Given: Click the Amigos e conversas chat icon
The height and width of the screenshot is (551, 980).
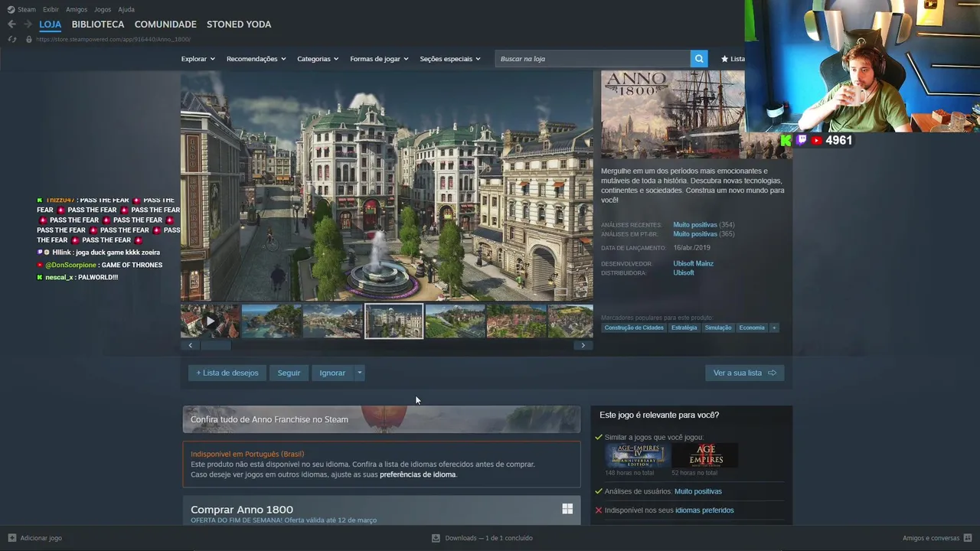Looking at the screenshot, I should (968, 538).
